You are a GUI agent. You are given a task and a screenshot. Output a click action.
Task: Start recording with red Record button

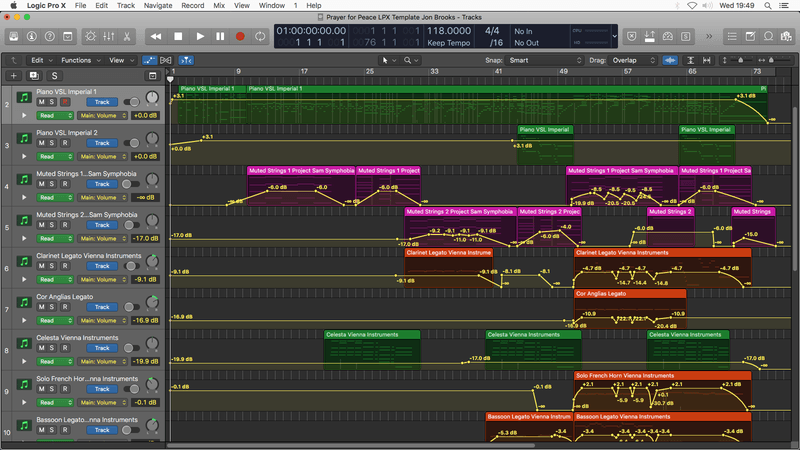click(240, 36)
